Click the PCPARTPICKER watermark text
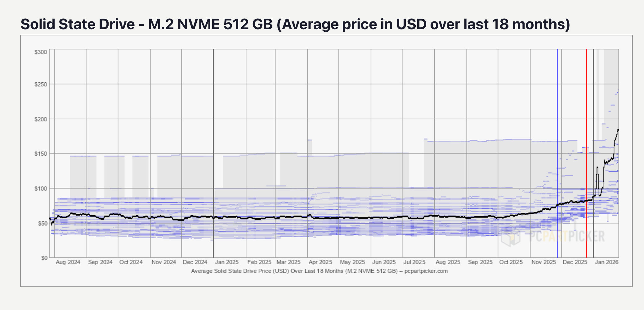Screen dimensions: 644x310 [x=566, y=236]
